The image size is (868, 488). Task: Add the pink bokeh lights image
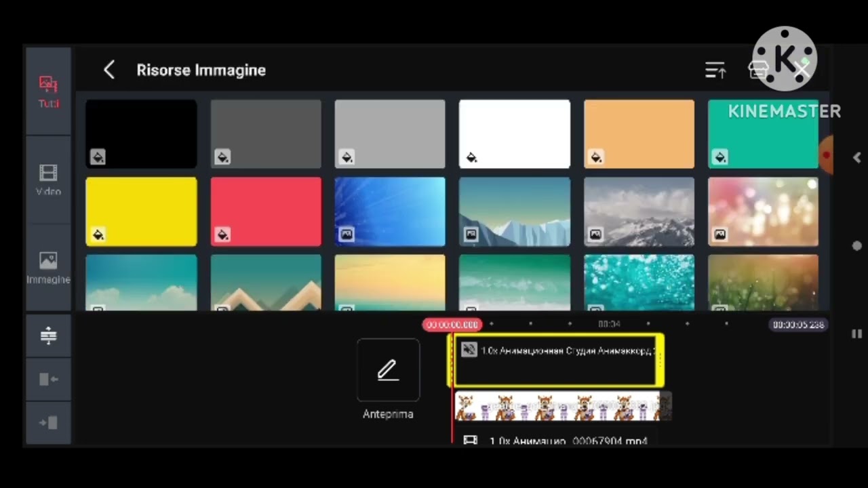tap(763, 211)
